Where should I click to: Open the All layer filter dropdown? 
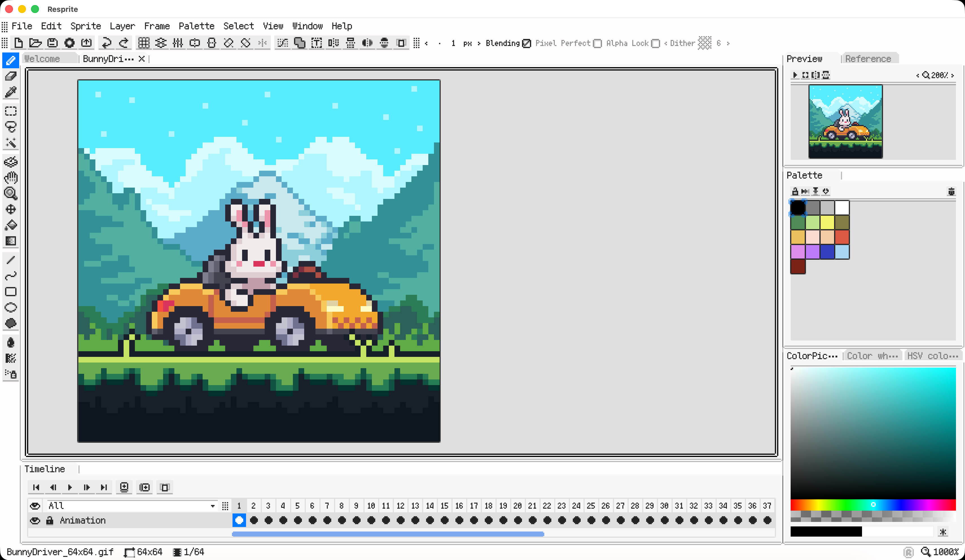coord(212,506)
